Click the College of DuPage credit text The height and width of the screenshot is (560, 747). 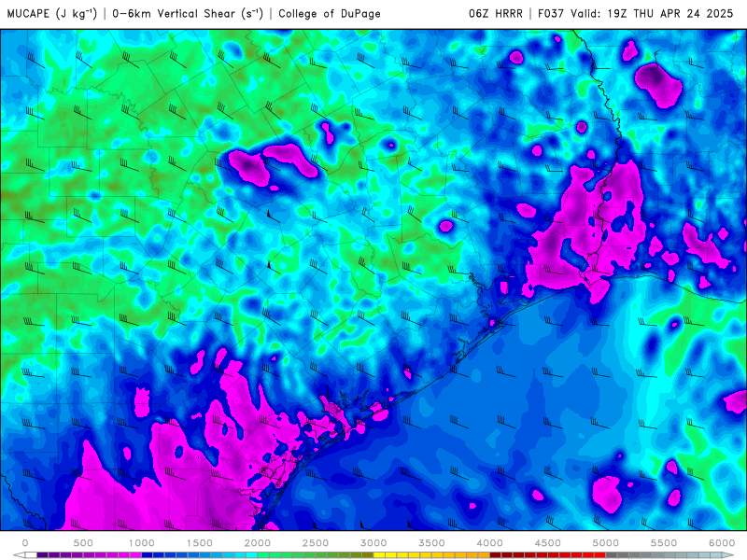point(330,13)
